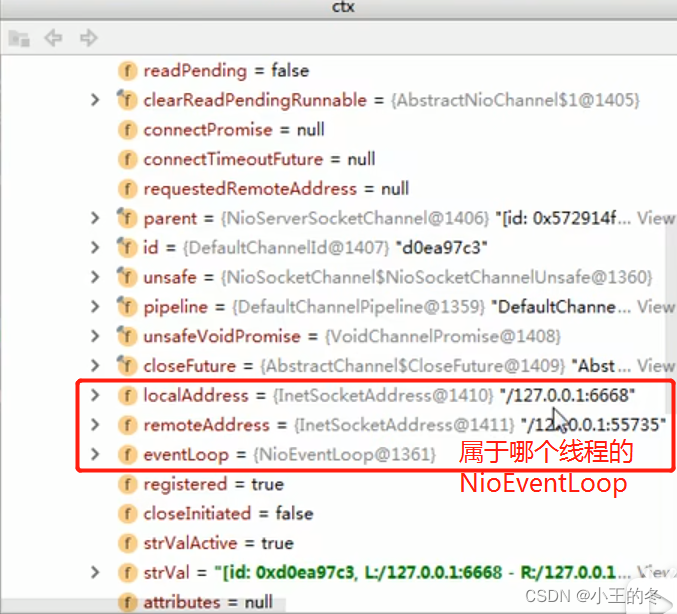Click the field icon beside localAddress

[x=127, y=396]
